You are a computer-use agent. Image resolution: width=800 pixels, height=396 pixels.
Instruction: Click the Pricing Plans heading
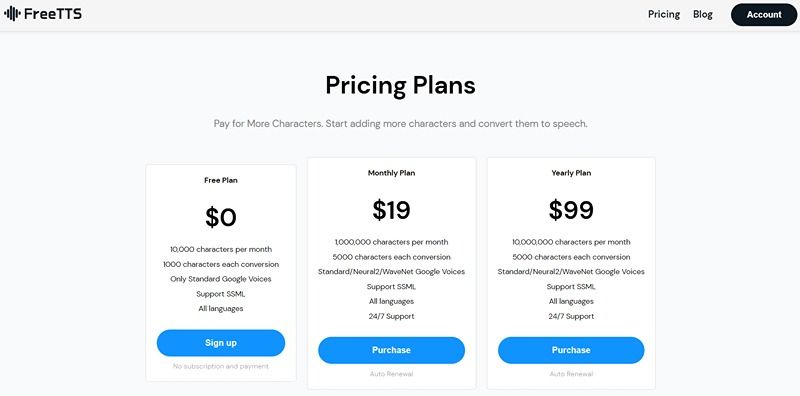[x=401, y=86]
